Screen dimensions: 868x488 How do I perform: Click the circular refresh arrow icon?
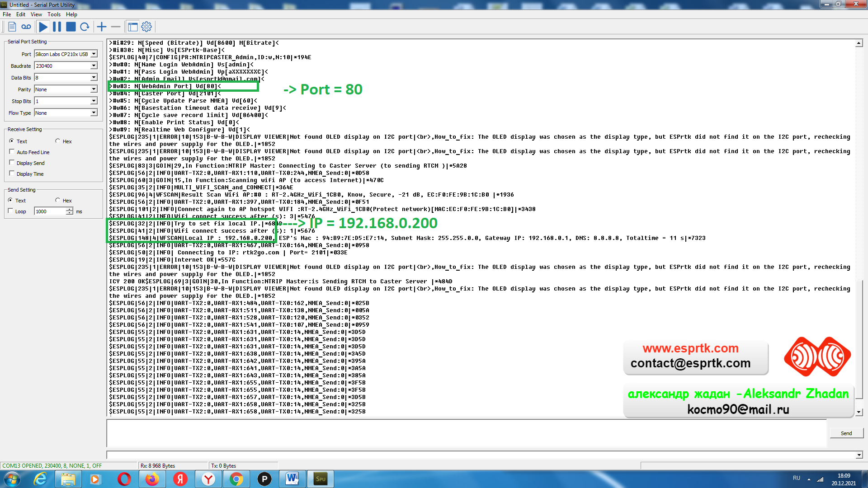85,27
